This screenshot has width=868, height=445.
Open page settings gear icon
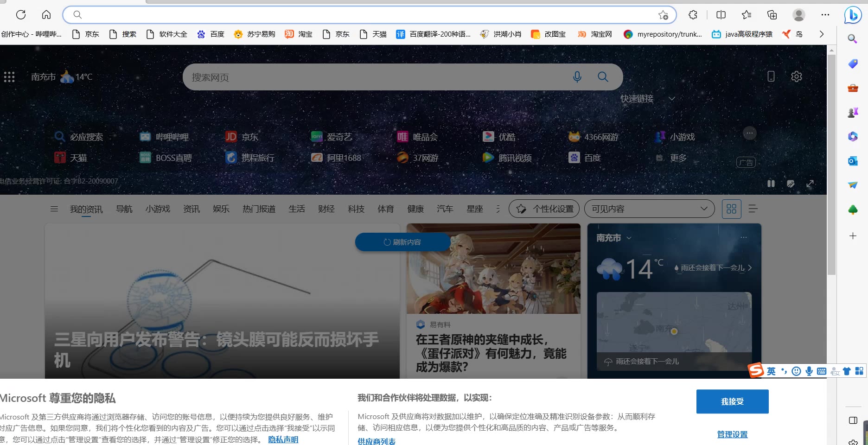(796, 76)
